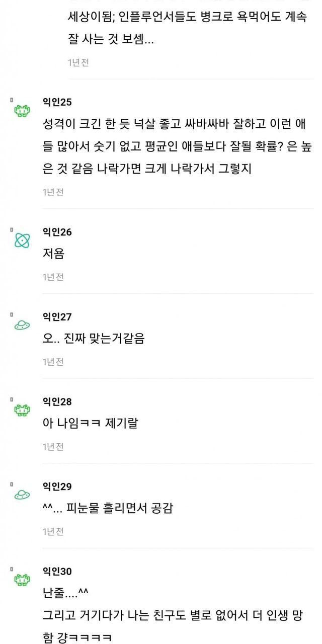Click 익인28's green invader avatar
Image resolution: width=322 pixels, height=644 pixels.
[x=22, y=410]
